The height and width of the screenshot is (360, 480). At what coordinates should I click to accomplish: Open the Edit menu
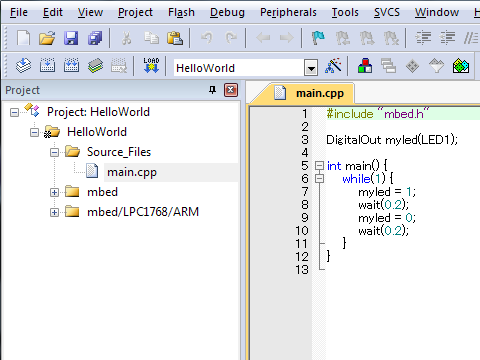click(53, 12)
